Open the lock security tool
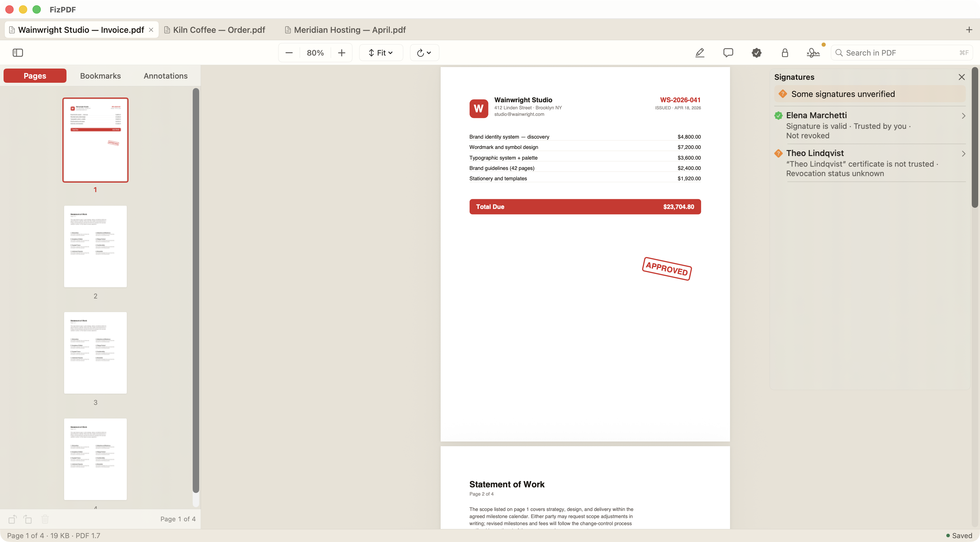980x542 pixels. [785, 53]
